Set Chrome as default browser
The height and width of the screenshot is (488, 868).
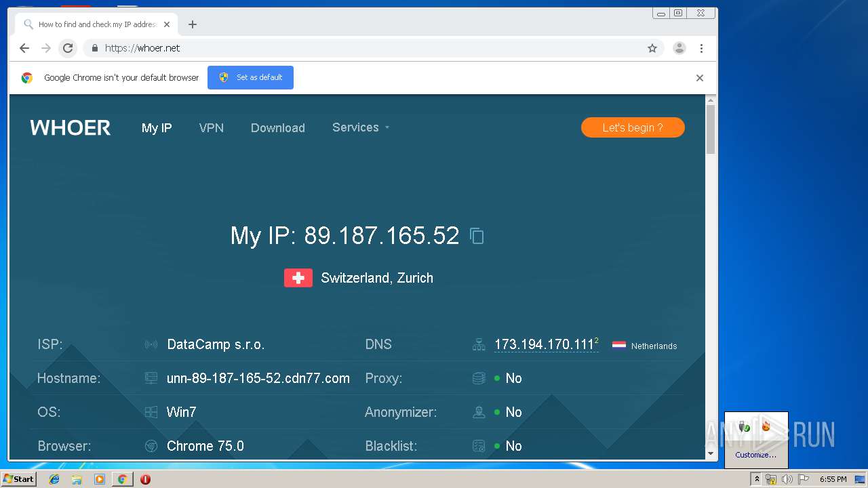[x=250, y=77]
